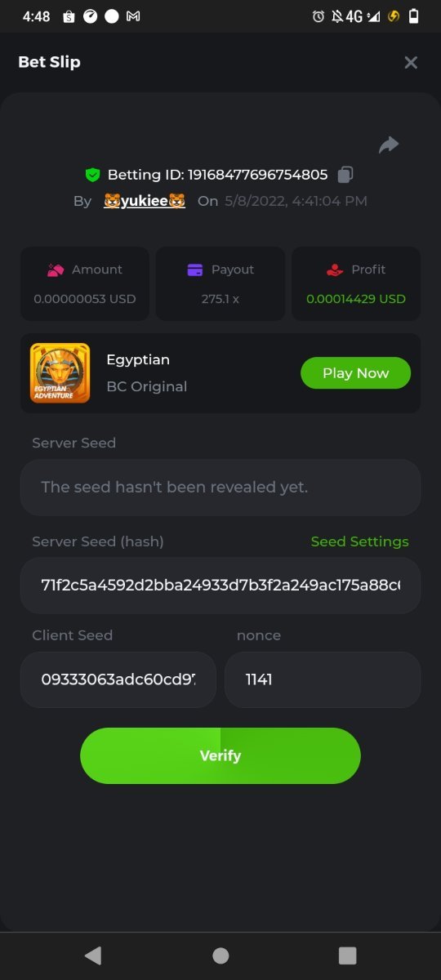The height and width of the screenshot is (980, 441).
Task: Tap the Android recent apps square
Action: 348,955
